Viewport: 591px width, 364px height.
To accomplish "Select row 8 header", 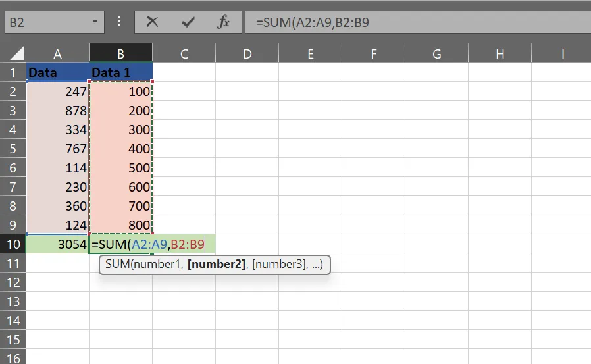I will (x=13, y=206).
